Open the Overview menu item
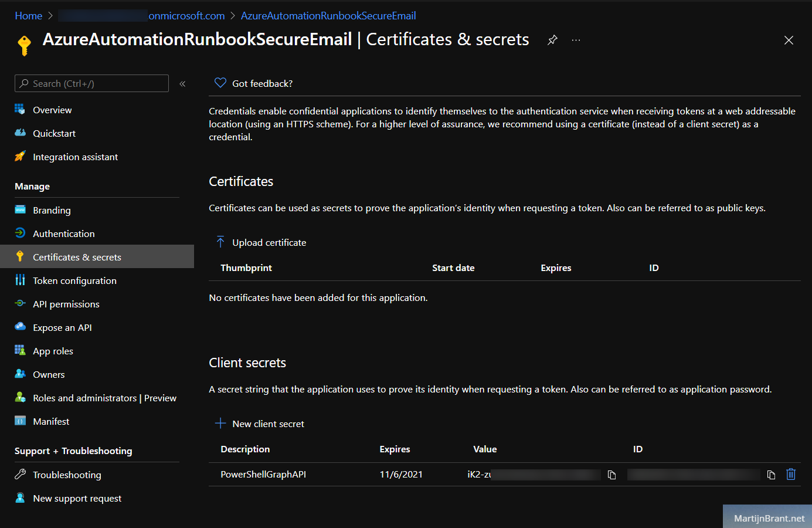Screen dimensions: 812x528 pos(52,110)
